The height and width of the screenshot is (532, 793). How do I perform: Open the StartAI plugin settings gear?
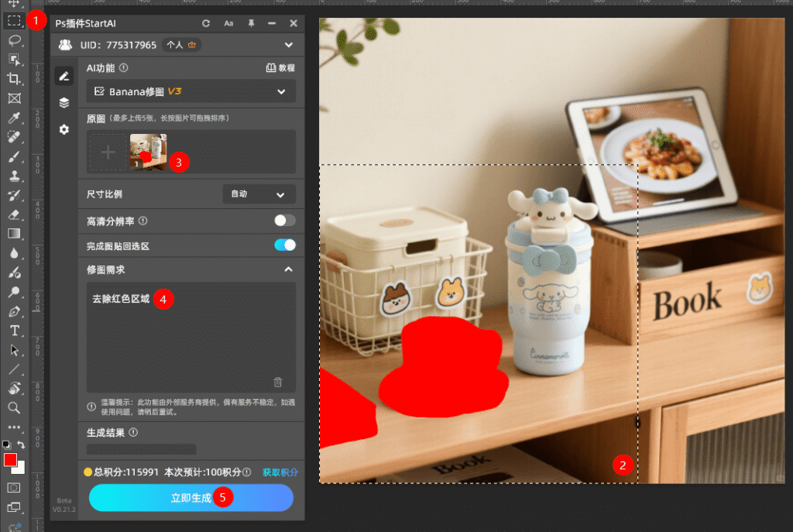pos(64,129)
